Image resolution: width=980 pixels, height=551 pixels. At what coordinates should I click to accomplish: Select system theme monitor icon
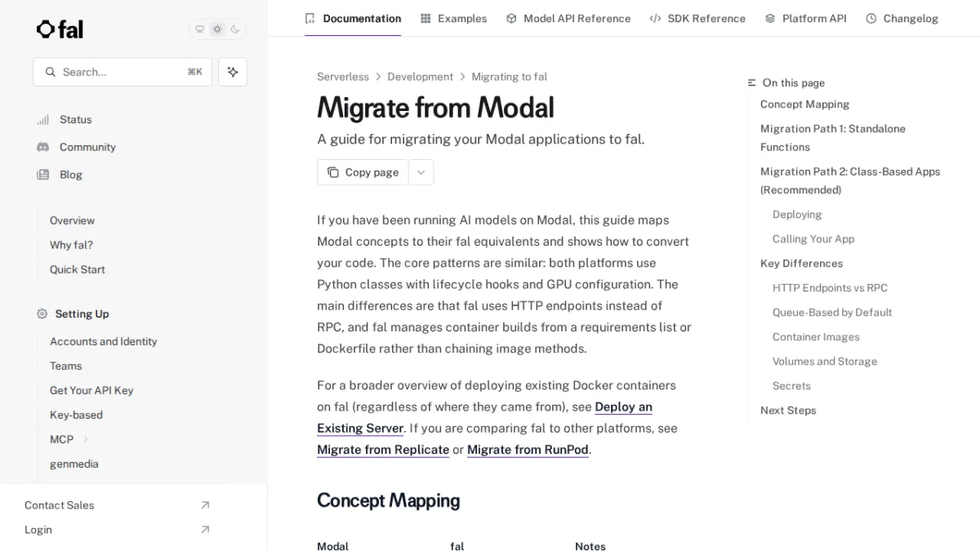[199, 29]
